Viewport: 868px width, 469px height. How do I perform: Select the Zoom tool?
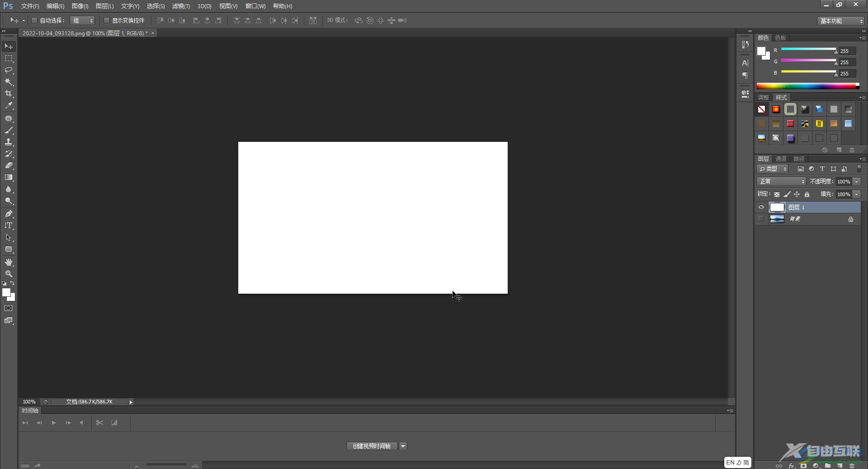point(9,274)
